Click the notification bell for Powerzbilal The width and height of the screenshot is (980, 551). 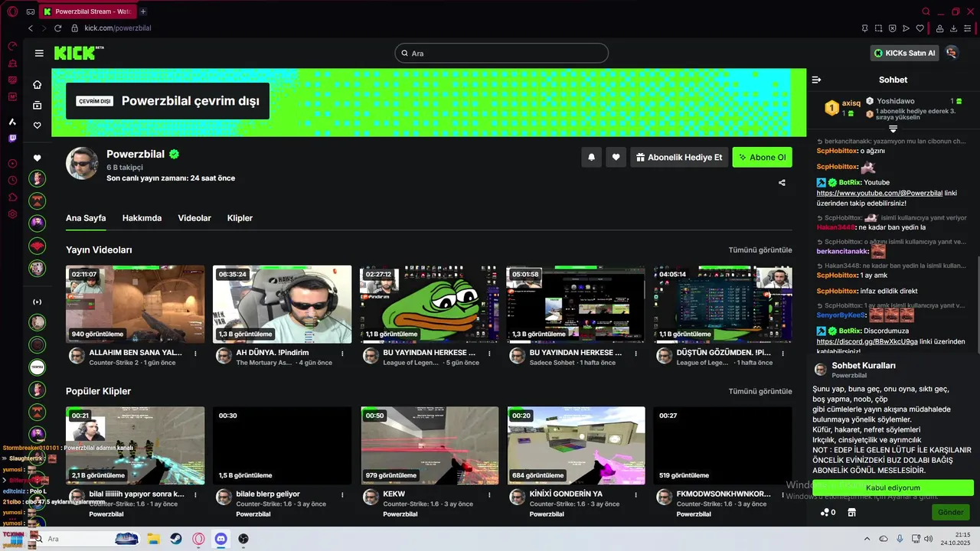coord(591,158)
